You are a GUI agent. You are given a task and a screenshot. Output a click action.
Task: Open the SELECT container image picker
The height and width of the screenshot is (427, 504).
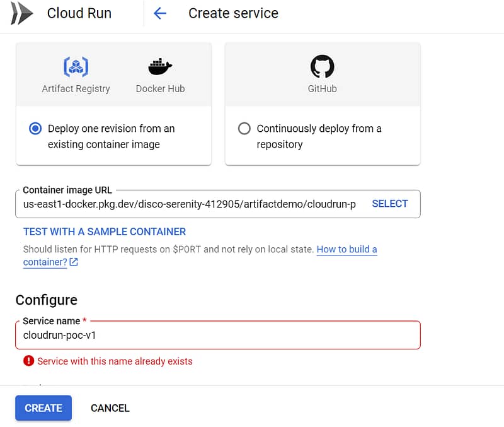point(389,203)
